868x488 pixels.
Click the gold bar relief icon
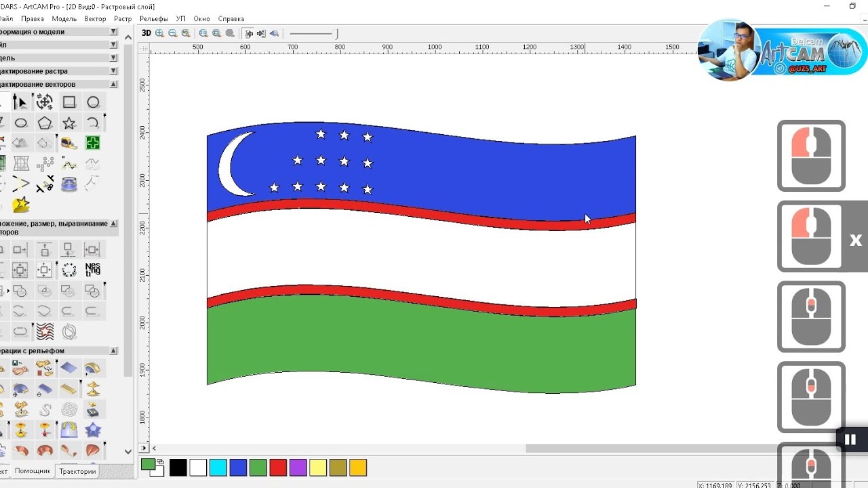click(69, 389)
